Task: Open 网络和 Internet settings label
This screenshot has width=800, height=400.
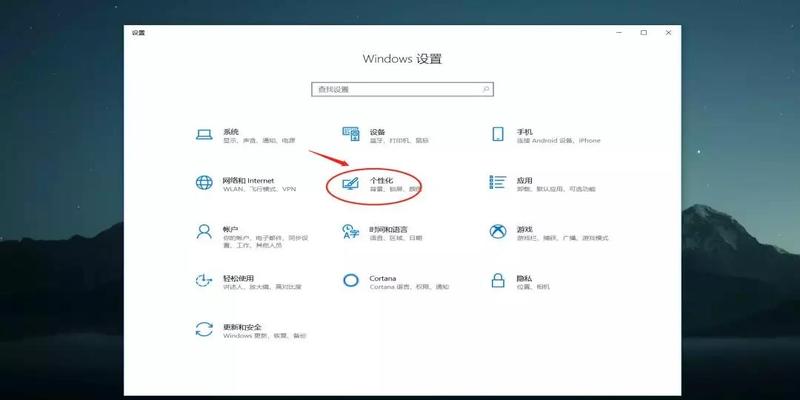Action: 248,181
